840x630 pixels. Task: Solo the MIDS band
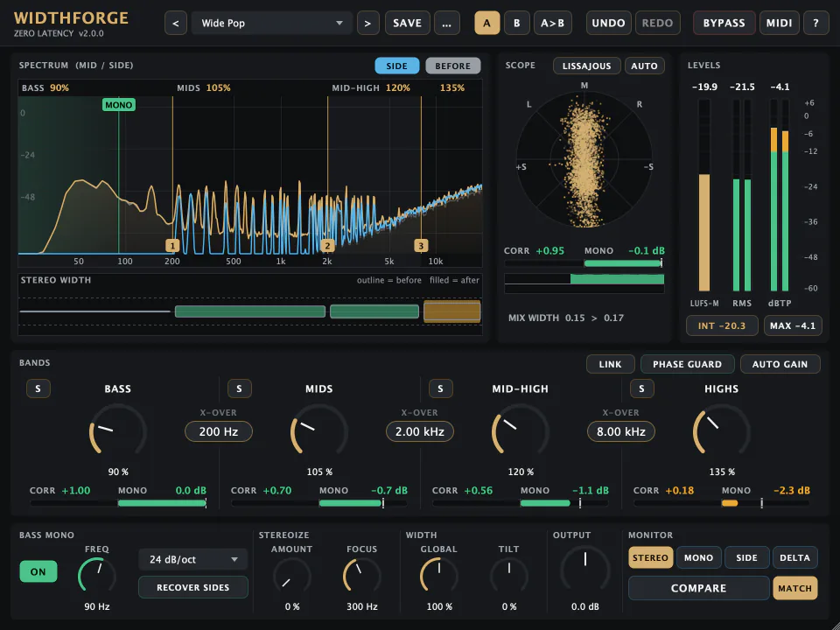240,388
